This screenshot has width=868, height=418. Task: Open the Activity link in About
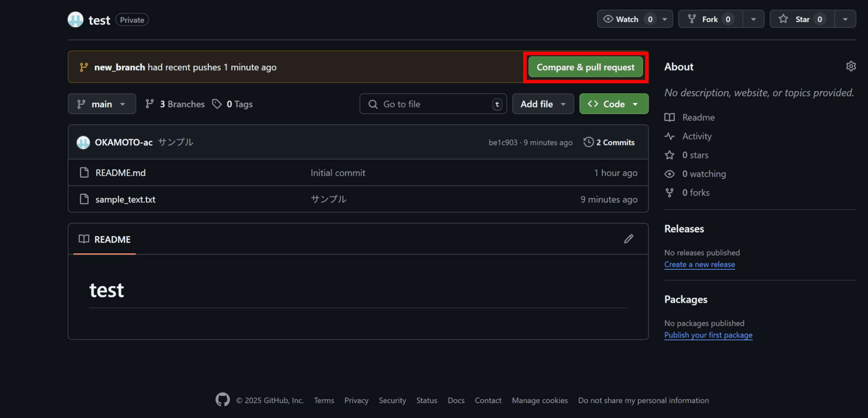697,136
